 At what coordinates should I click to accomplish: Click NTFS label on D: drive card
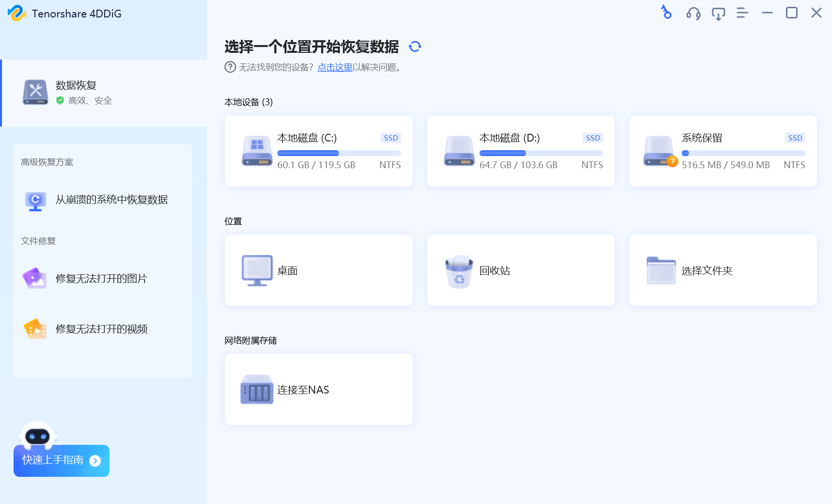coord(592,165)
